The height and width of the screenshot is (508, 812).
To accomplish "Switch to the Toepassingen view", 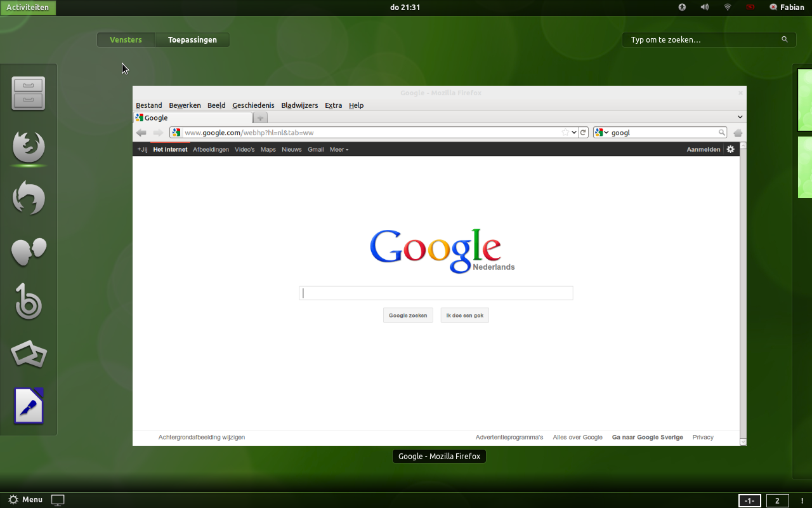I will (192, 39).
